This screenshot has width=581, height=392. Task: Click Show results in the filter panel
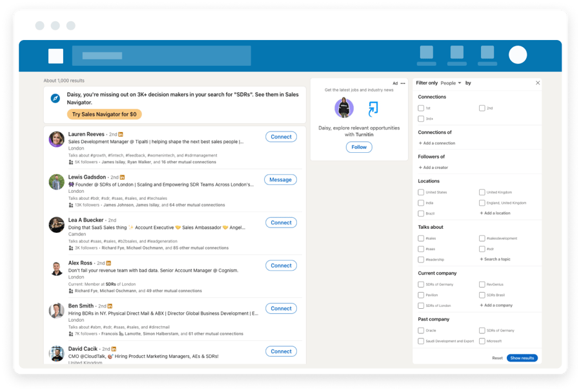coord(522,358)
